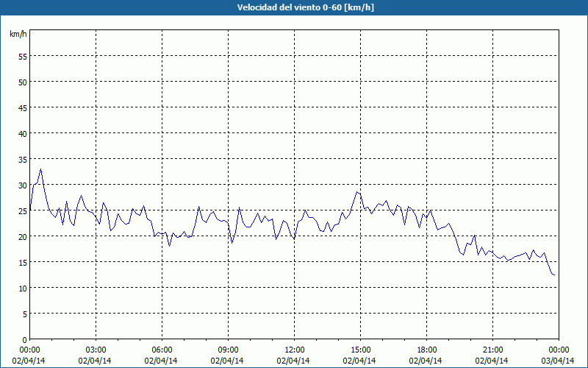
Task: Select the y-axis value "10"
Action: click(x=23, y=288)
